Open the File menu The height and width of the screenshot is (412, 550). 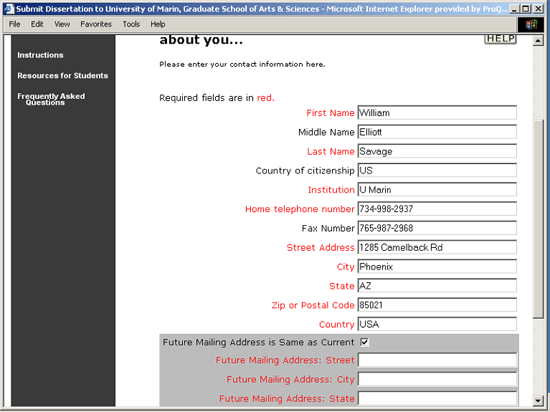tap(14, 24)
